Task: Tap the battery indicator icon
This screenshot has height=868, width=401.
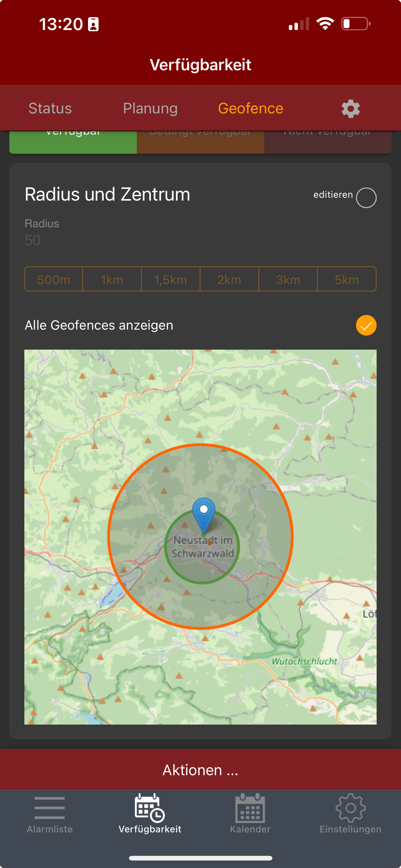Action: point(355,24)
